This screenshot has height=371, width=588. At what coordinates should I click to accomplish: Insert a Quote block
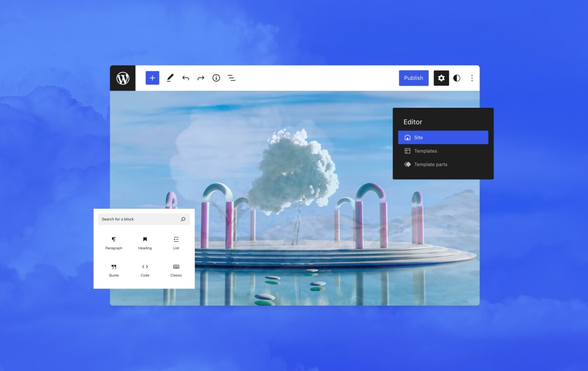click(114, 270)
